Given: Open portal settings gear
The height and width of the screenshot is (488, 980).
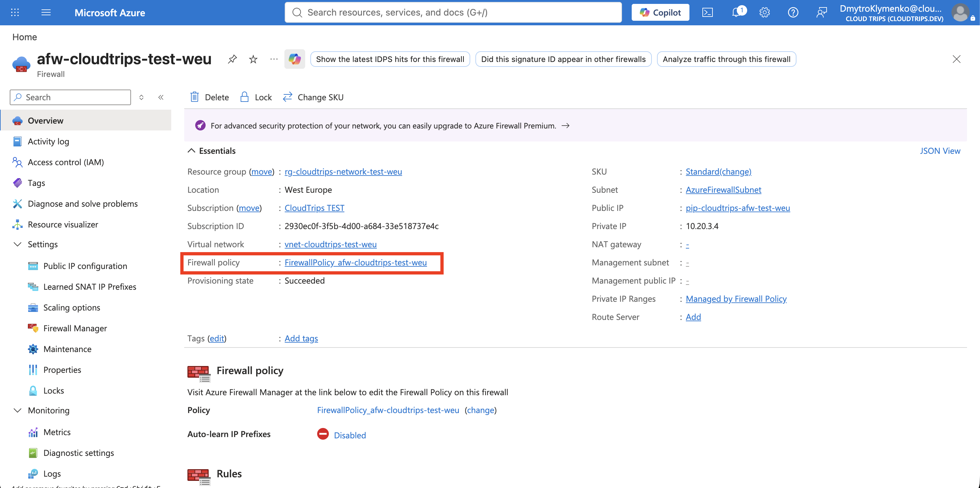Looking at the screenshot, I should tap(764, 13).
